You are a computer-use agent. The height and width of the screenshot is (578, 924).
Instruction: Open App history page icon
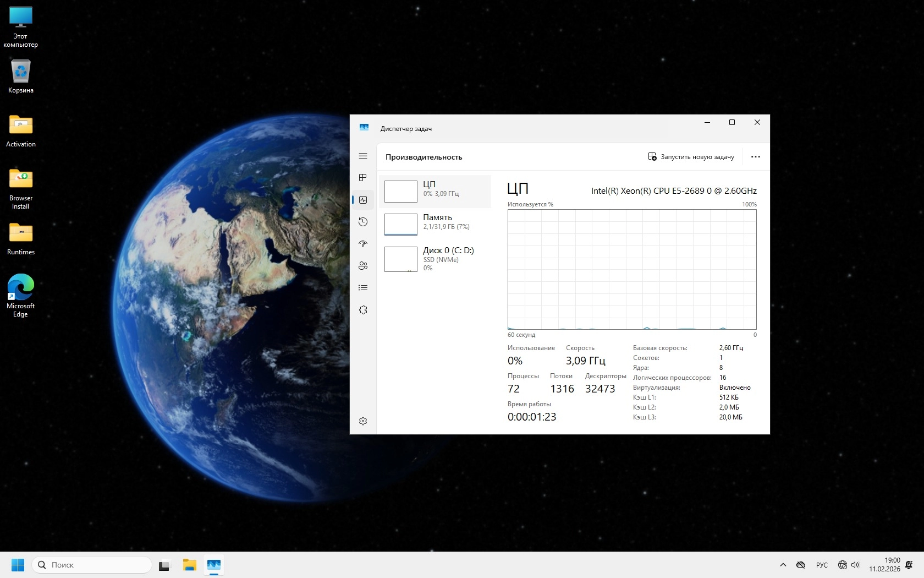[x=363, y=222]
